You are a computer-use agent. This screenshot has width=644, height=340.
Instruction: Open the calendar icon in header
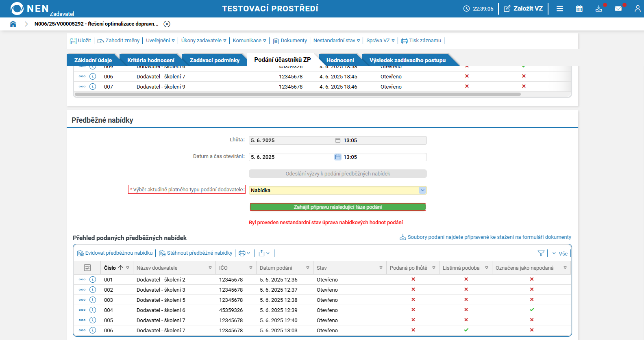point(579,9)
